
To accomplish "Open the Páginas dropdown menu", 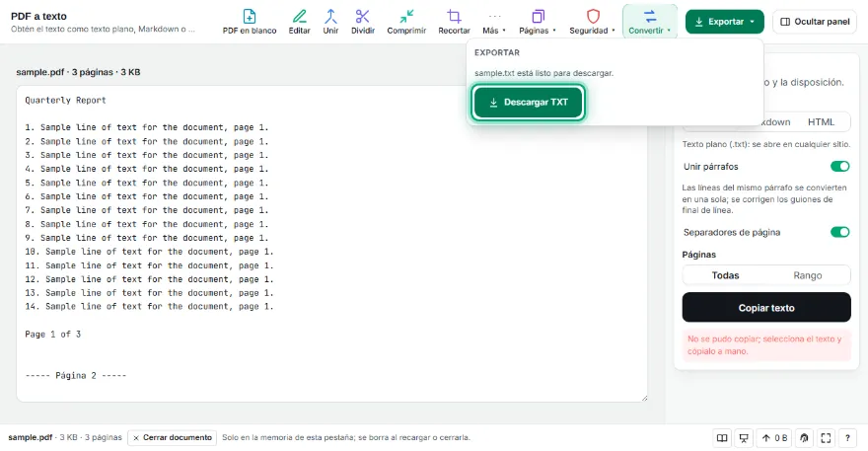I will [537, 22].
